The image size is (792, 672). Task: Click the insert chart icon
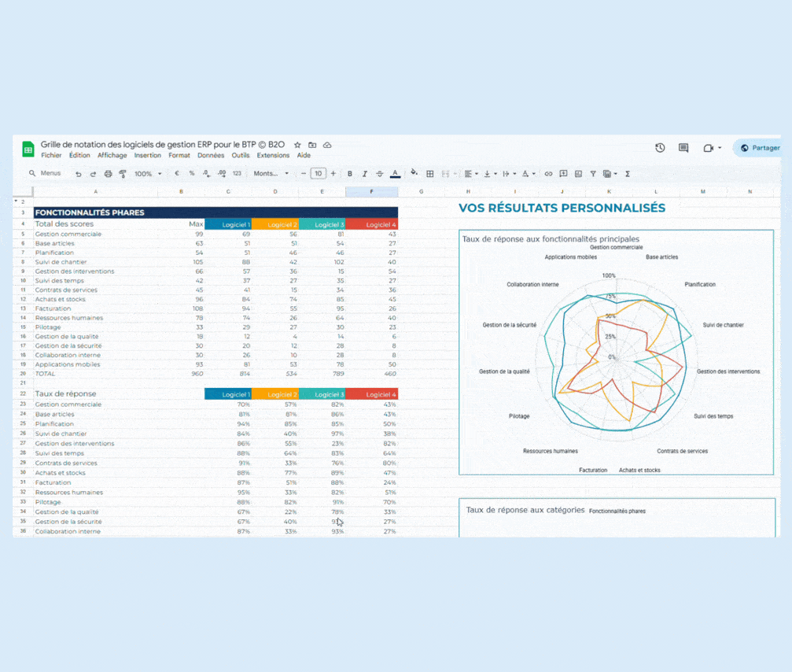click(x=578, y=174)
